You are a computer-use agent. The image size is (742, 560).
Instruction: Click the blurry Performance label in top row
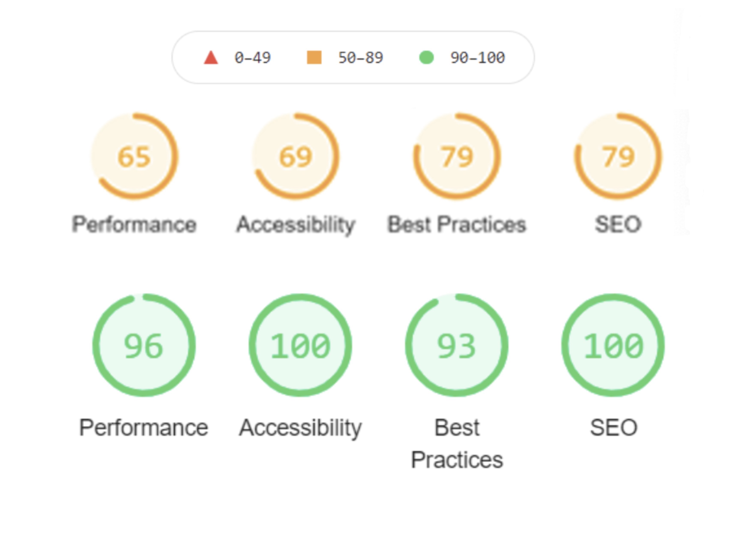[x=134, y=224]
